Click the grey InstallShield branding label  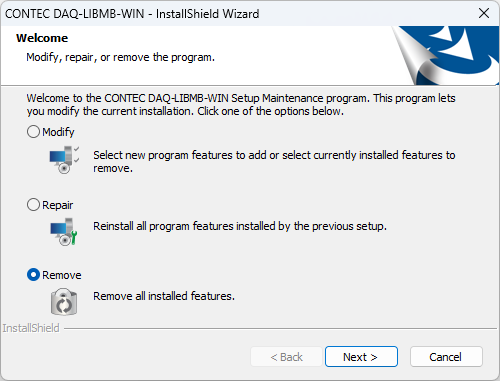(x=31, y=328)
